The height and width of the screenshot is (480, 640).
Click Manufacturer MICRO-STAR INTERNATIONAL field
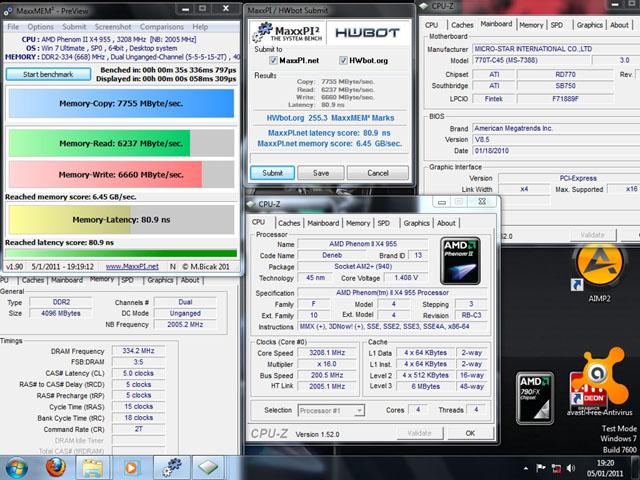point(556,49)
